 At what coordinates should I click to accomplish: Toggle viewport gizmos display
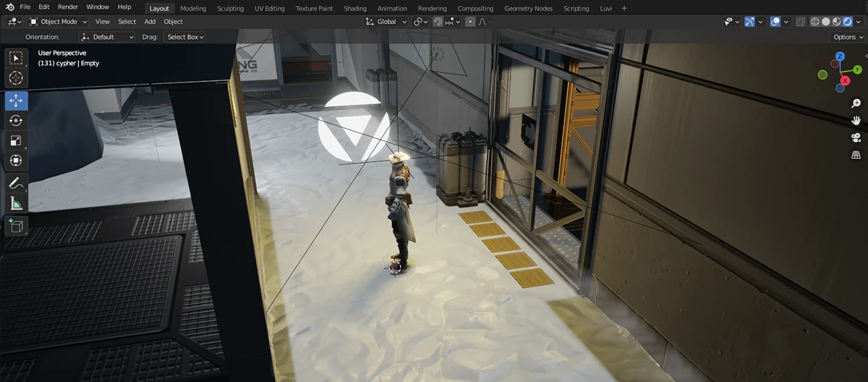pos(750,22)
